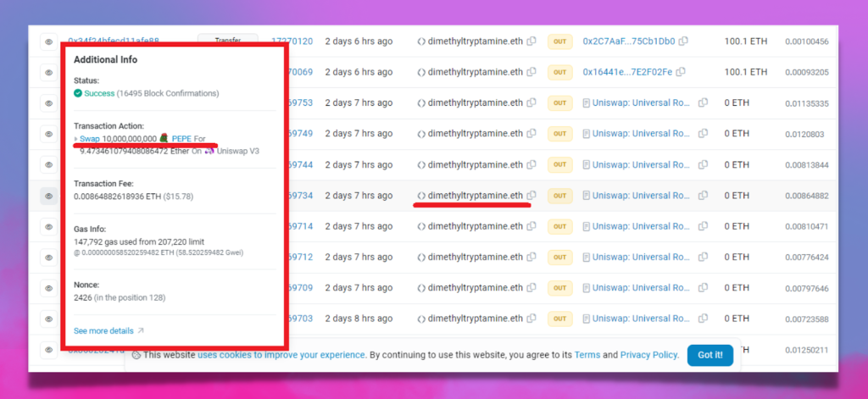Click the contract icon beside Uniswap in the 0.0120803 row
Image resolution: width=868 pixels, height=399 pixels.
pos(587,134)
